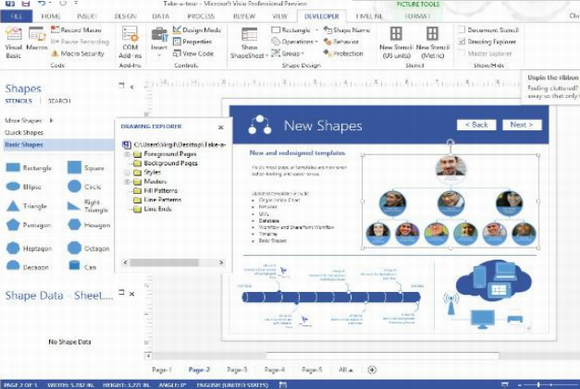Screen dimensions: 580x389
Task: Toggle the Master Explorer checkbox
Action: point(461,53)
